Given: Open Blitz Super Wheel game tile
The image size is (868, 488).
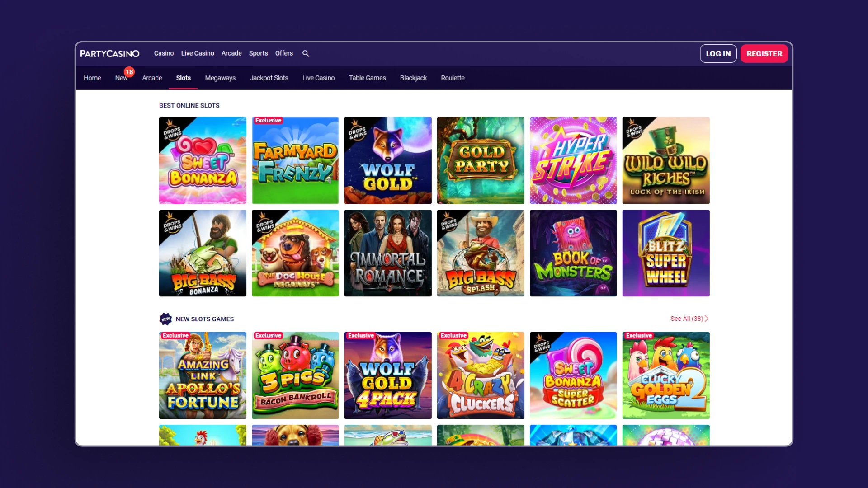Looking at the screenshot, I should click(666, 253).
